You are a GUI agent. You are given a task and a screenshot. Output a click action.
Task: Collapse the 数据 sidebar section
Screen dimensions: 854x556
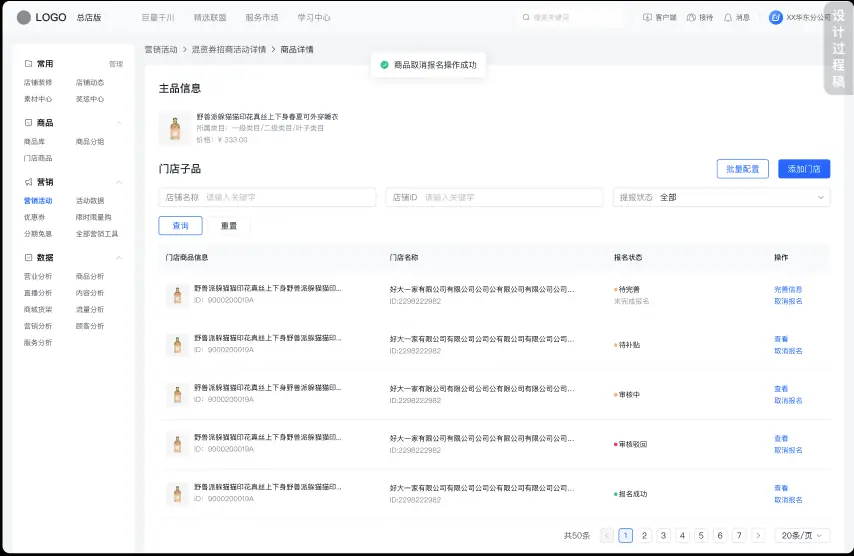pos(119,258)
